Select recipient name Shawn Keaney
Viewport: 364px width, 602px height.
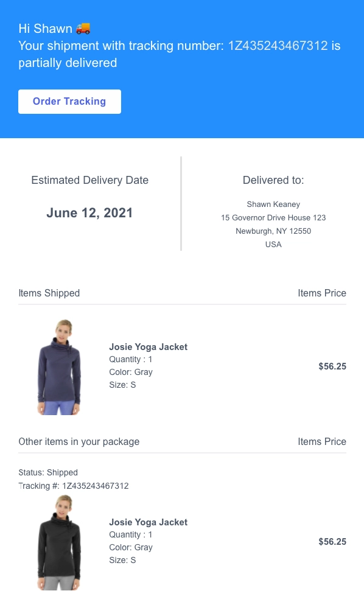coord(273,205)
